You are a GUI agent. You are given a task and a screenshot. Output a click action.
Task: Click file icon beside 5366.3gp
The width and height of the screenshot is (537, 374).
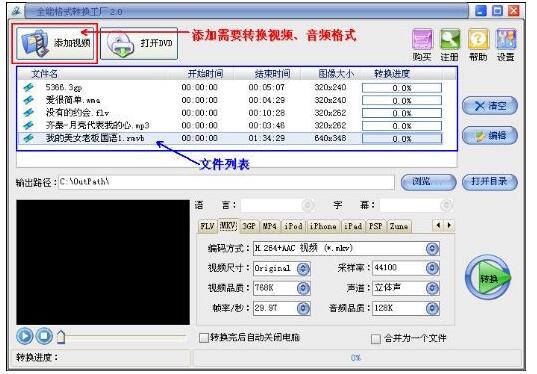pyautogui.click(x=28, y=87)
